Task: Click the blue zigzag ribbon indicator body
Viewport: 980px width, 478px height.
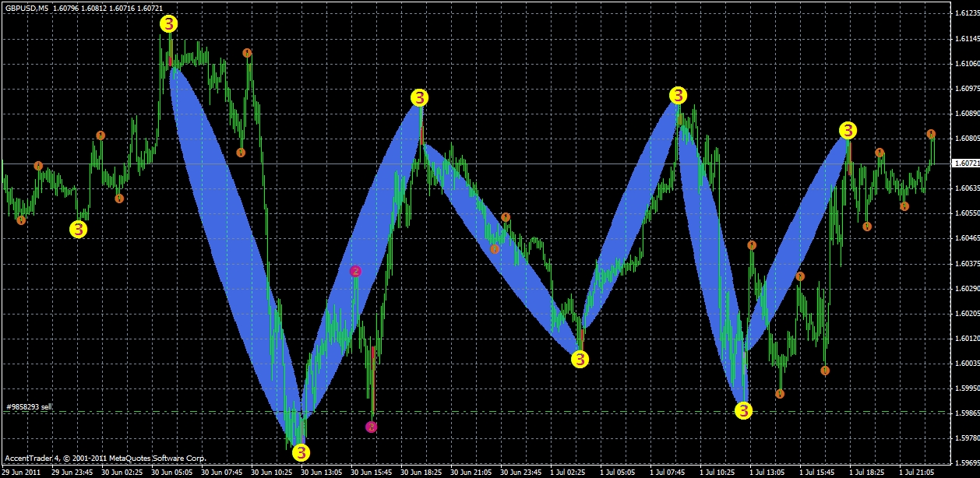Action: [x=234, y=234]
